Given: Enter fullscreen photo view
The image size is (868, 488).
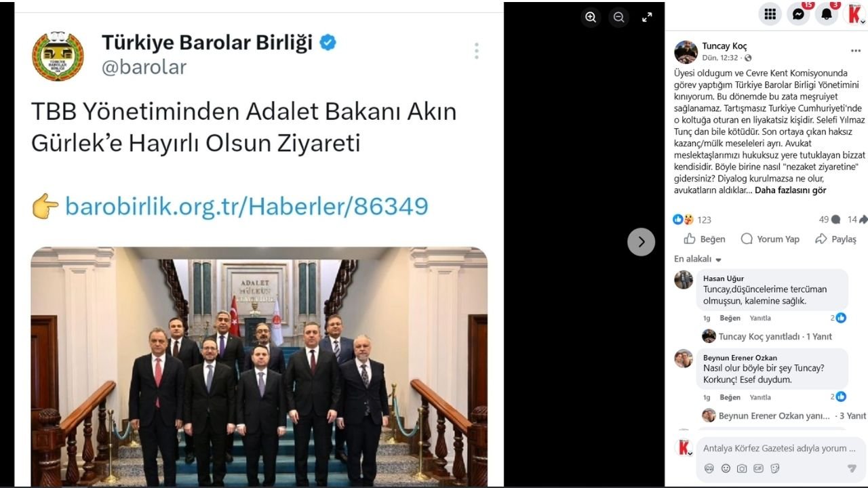Looking at the screenshot, I should (647, 17).
